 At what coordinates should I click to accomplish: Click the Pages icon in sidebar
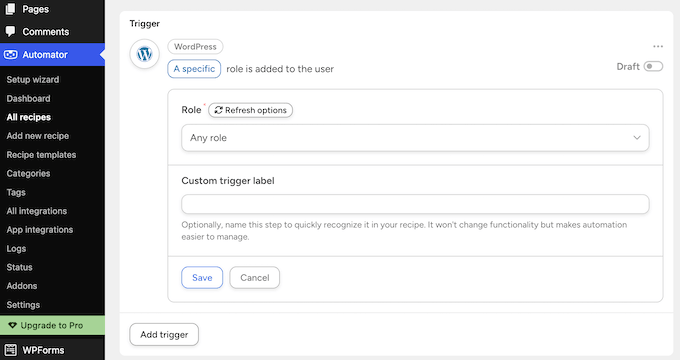[x=10, y=9]
